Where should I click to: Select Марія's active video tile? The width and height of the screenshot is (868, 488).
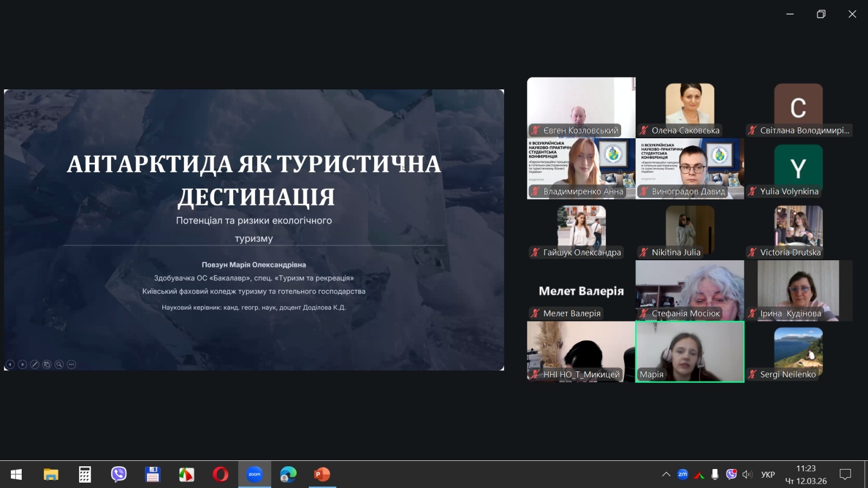(x=690, y=351)
